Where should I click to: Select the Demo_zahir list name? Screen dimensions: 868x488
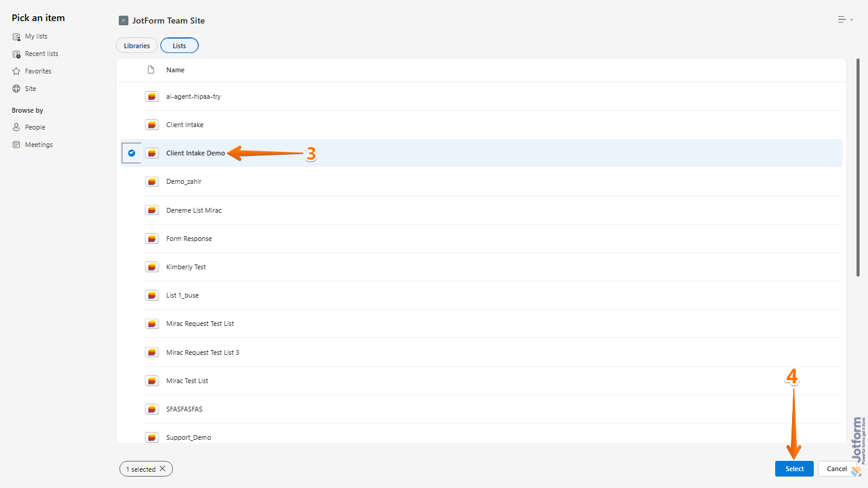[x=184, y=181]
